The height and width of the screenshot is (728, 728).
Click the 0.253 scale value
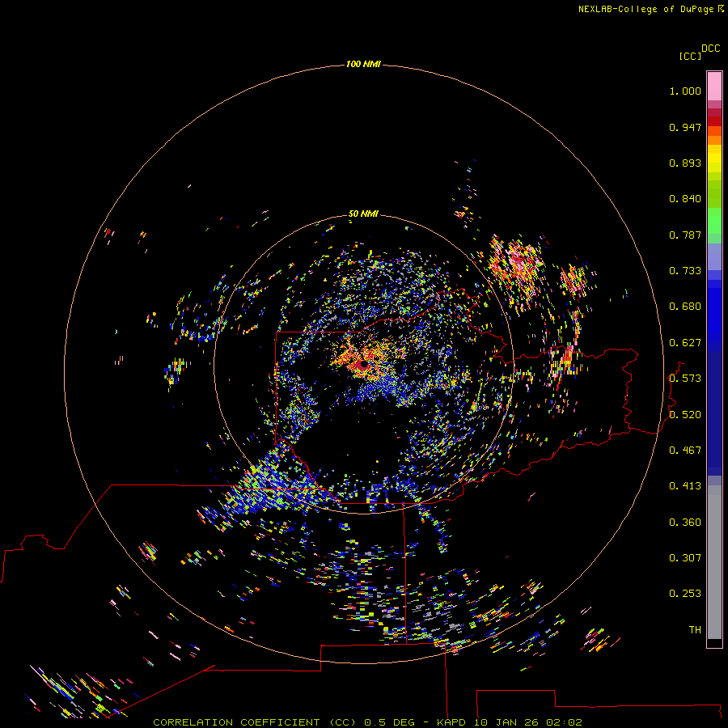685,594
